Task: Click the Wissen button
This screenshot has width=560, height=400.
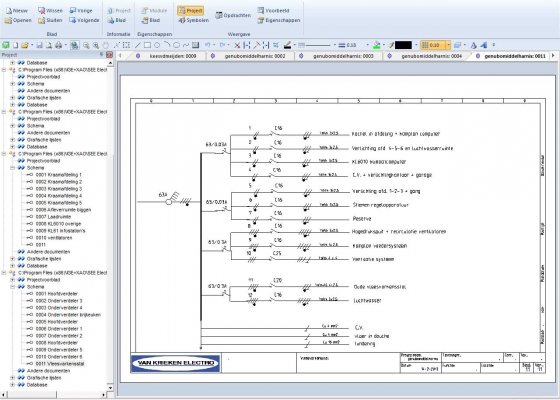Action: [50, 11]
